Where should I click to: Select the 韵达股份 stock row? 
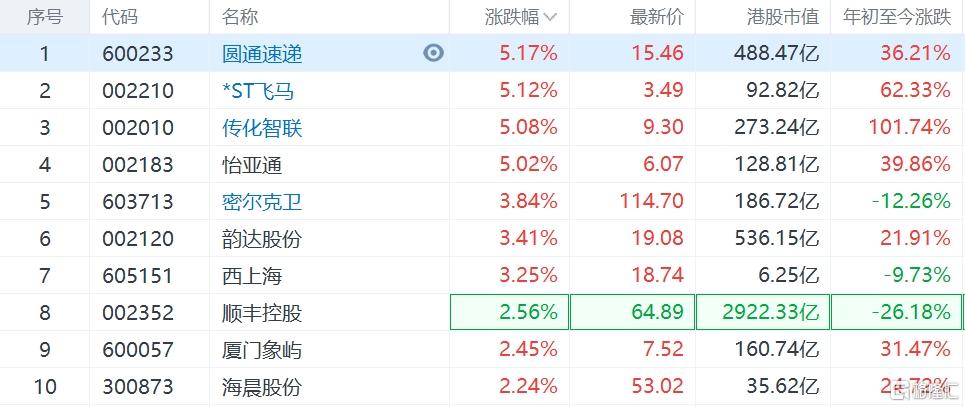[482, 238]
